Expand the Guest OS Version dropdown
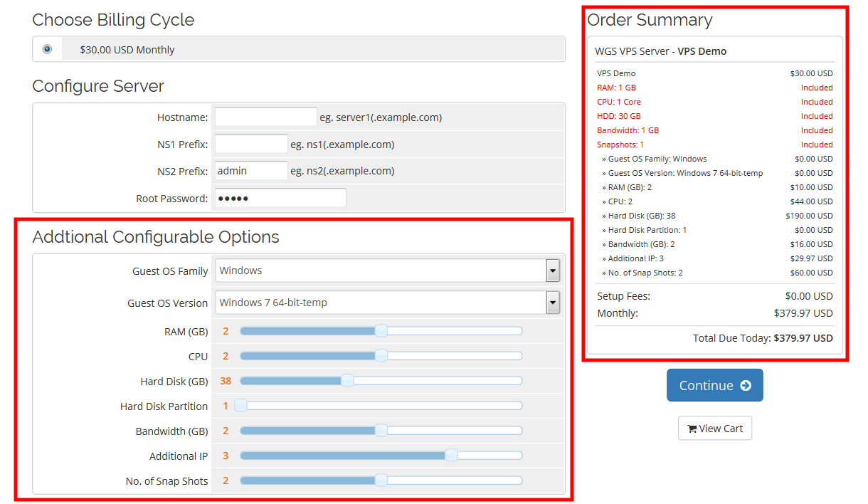 pyautogui.click(x=381, y=303)
